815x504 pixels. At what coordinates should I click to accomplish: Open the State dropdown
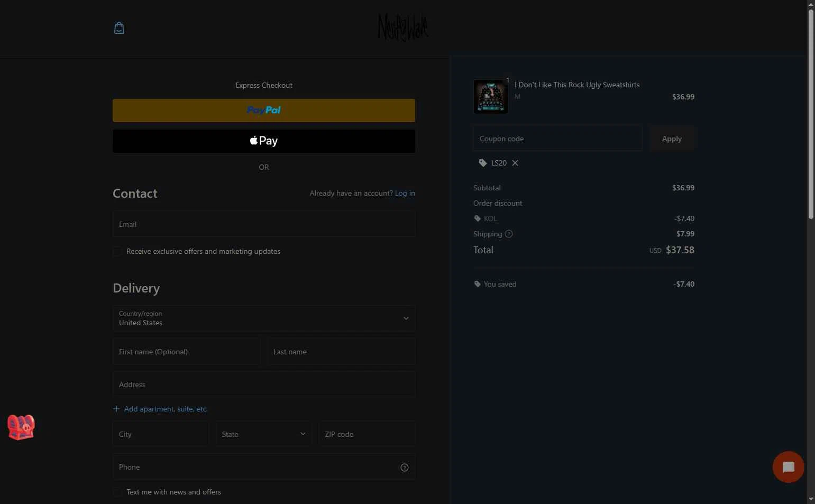(263, 434)
